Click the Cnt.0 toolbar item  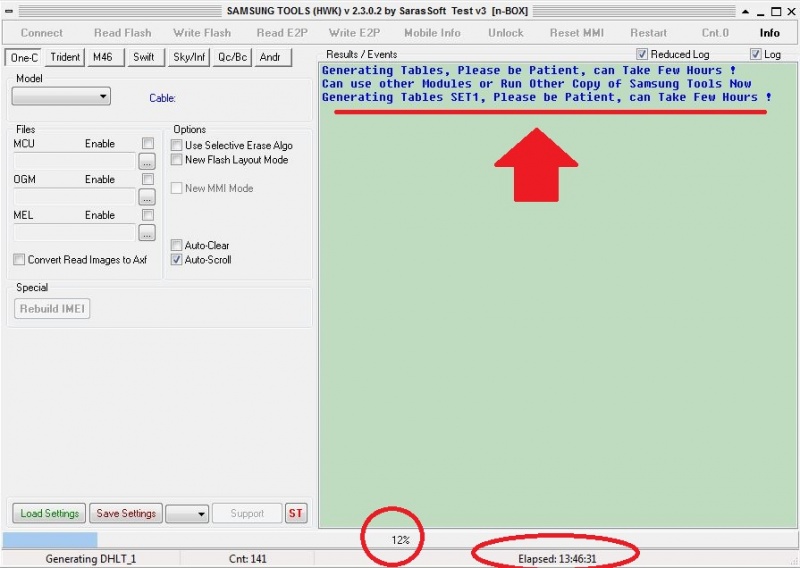[x=715, y=33]
